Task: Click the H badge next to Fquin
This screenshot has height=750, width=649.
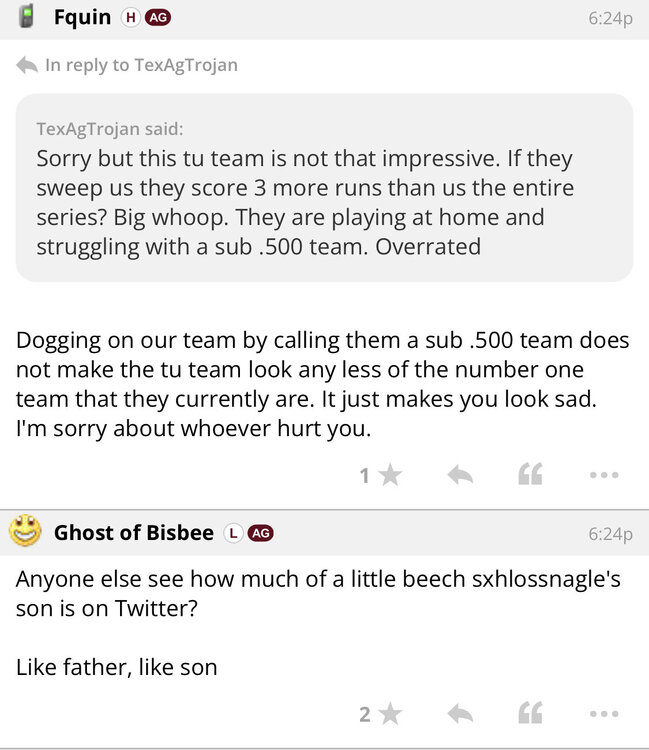Action: (130, 17)
